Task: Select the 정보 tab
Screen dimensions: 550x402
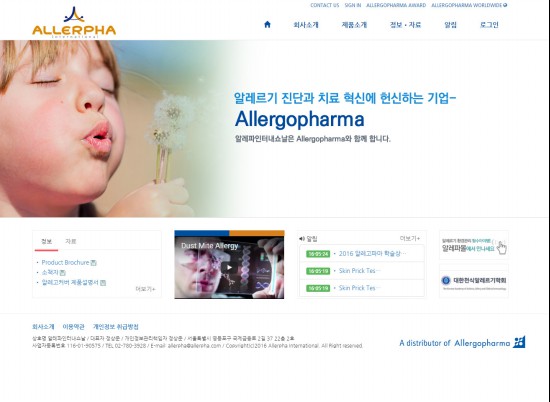Action: [x=46, y=241]
